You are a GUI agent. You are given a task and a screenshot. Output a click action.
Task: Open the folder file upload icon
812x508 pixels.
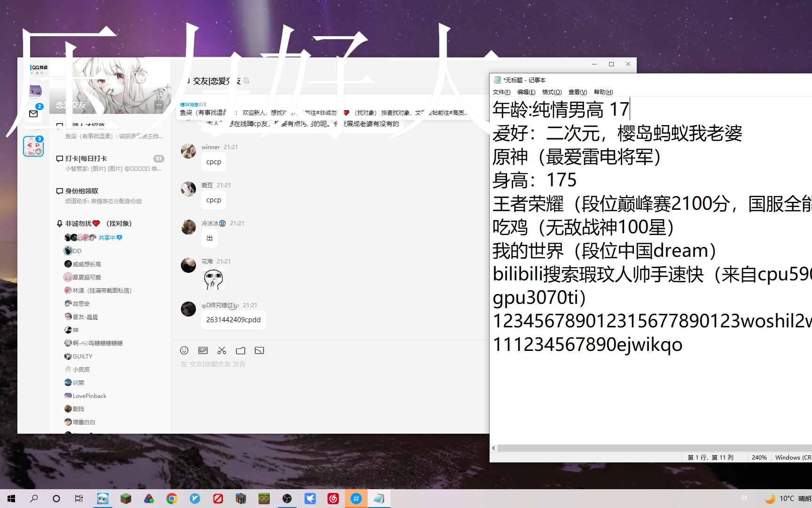241,350
